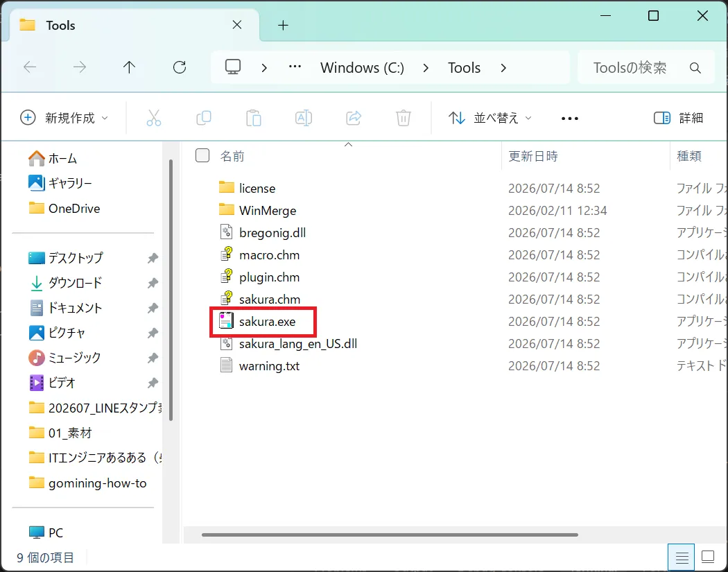Click the PC monitor icon in address bar

(232, 67)
